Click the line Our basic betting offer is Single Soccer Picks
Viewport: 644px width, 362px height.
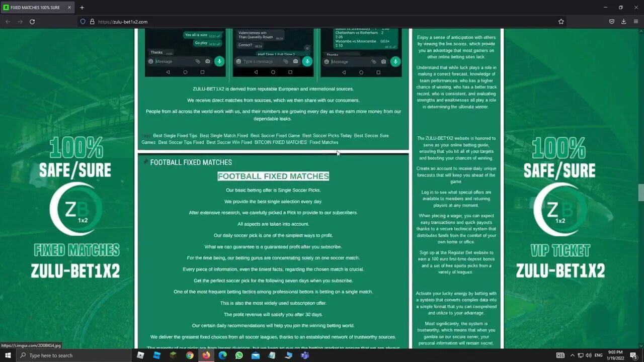(273, 190)
